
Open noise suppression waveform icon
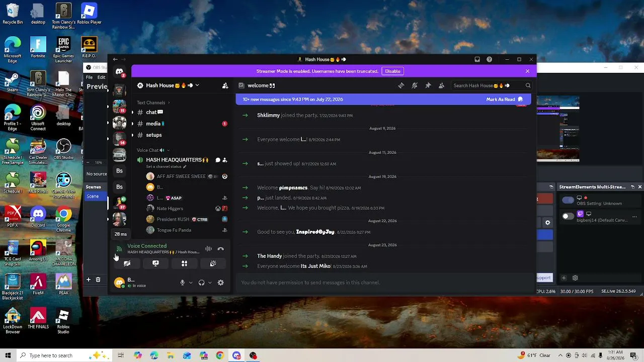[208, 249]
